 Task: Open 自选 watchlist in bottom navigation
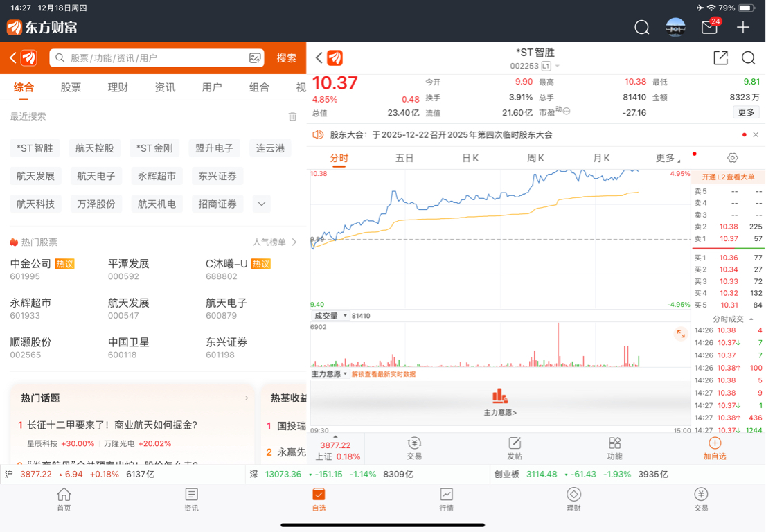pyautogui.click(x=319, y=499)
